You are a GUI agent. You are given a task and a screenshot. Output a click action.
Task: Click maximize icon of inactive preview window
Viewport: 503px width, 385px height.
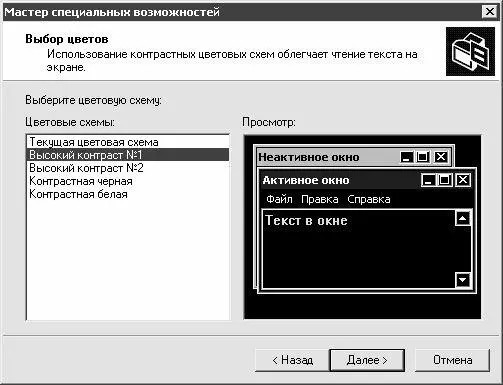pyautogui.click(x=422, y=157)
